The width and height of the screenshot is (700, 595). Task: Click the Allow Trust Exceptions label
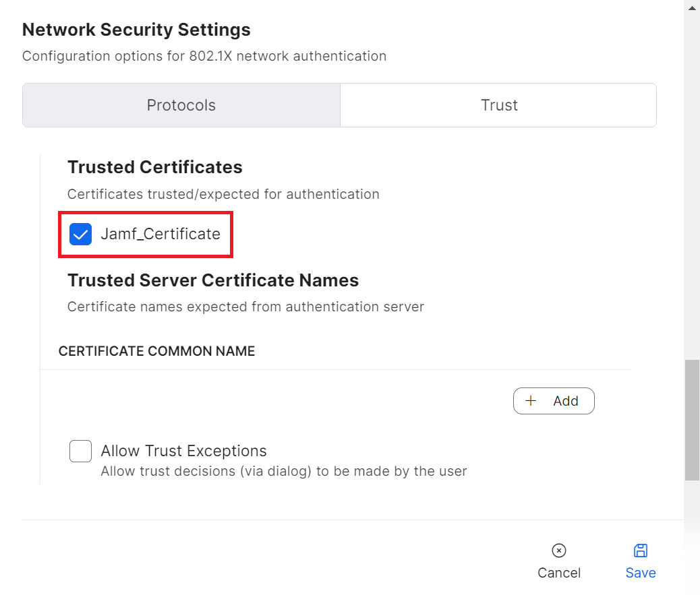183,451
